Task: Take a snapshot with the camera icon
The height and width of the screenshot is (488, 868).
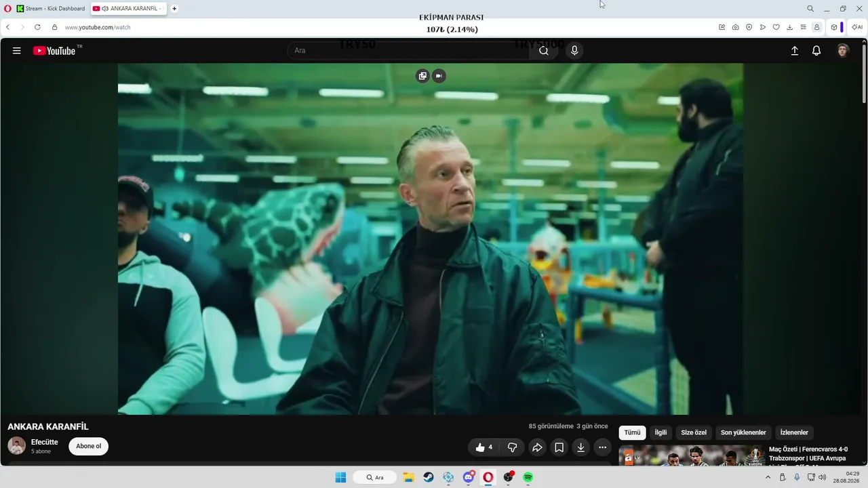Action: (735, 27)
